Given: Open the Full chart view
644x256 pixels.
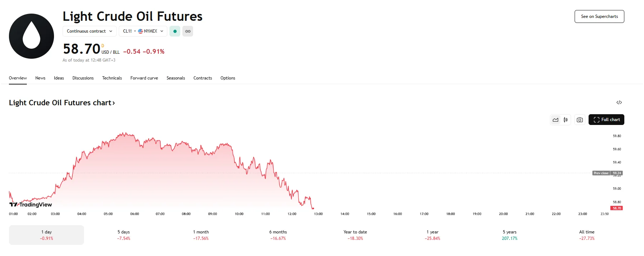Looking at the screenshot, I should (x=606, y=120).
